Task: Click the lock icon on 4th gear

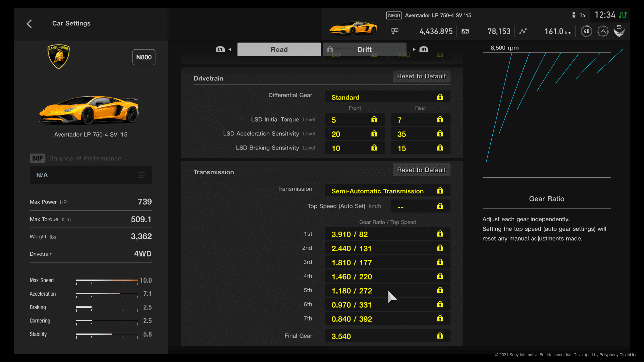Action: point(440,276)
